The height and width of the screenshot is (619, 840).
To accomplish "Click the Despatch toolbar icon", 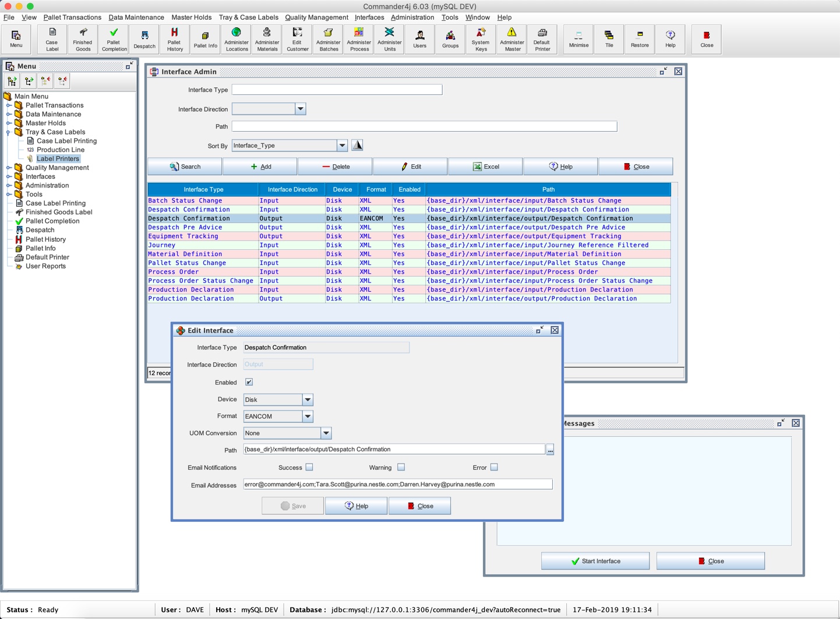I will (x=144, y=39).
